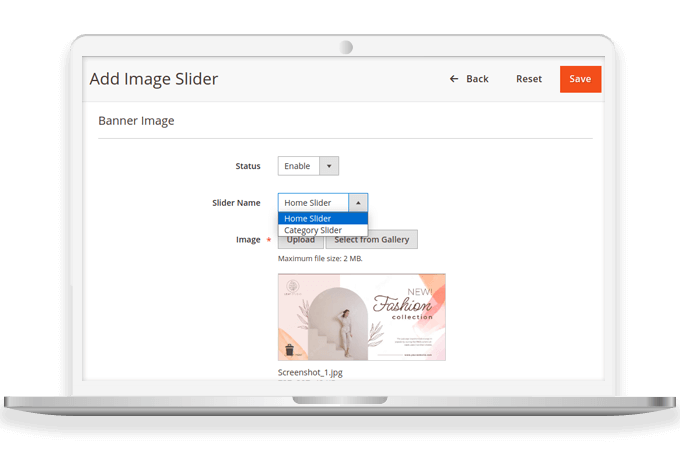Click the Image field label
The width and height of the screenshot is (680, 450).
[248, 240]
